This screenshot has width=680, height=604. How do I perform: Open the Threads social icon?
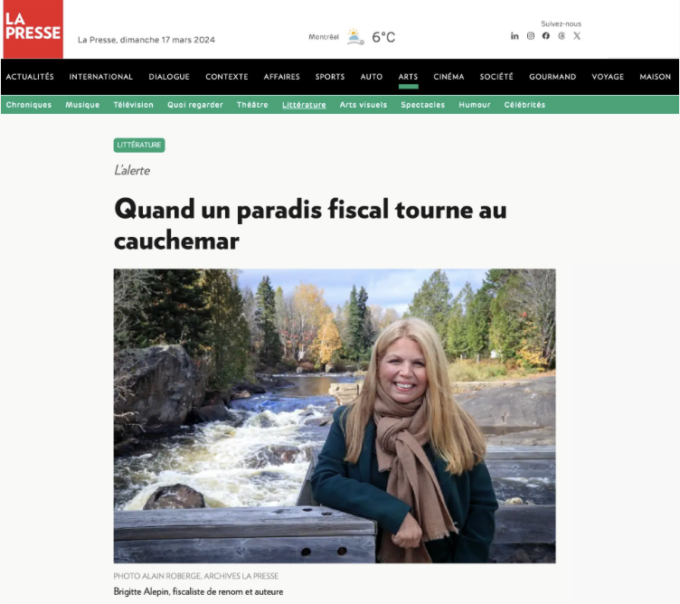tap(562, 36)
